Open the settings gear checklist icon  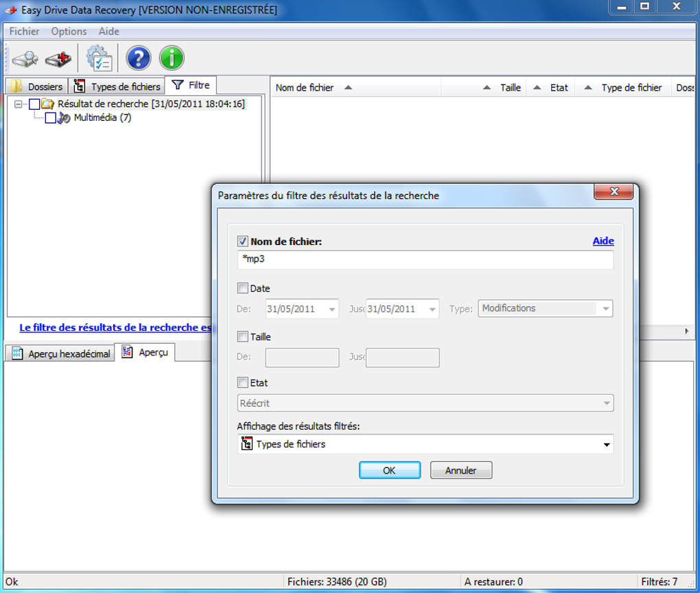coord(99,58)
